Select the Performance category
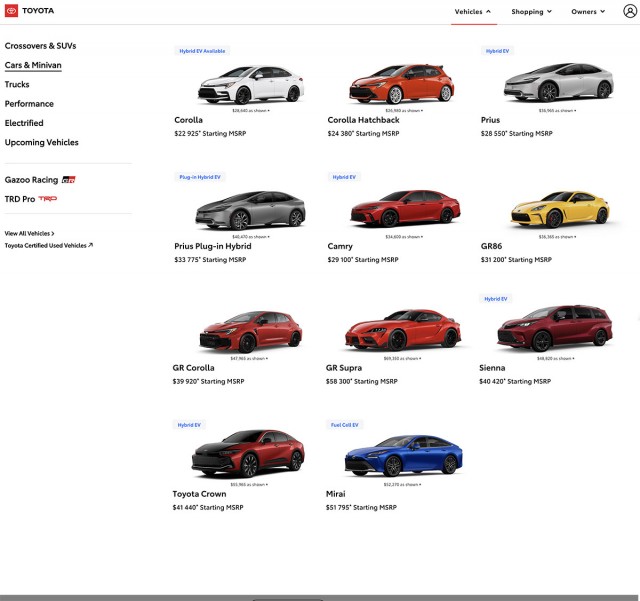Image resolution: width=640 pixels, height=601 pixels. [x=29, y=104]
